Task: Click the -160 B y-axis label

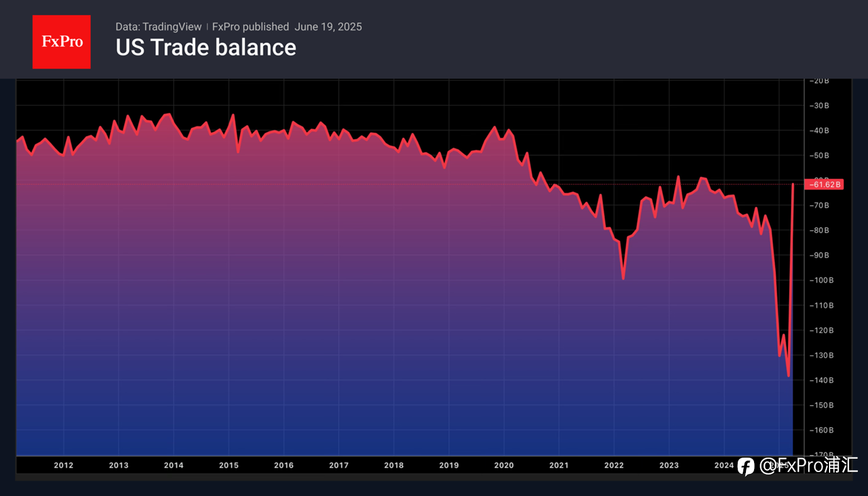Action: [x=821, y=430]
